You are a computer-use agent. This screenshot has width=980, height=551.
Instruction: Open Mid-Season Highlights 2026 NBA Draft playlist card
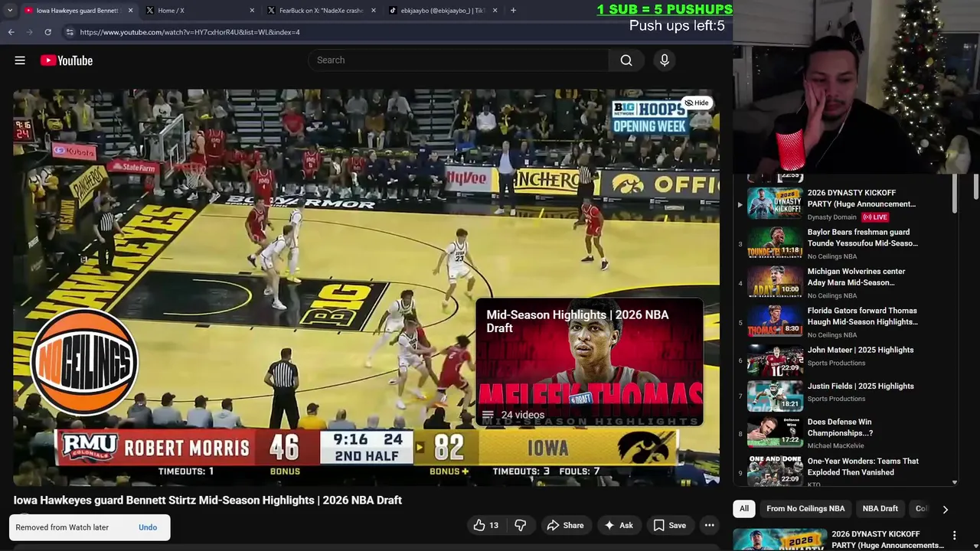[x=589, y=362]
